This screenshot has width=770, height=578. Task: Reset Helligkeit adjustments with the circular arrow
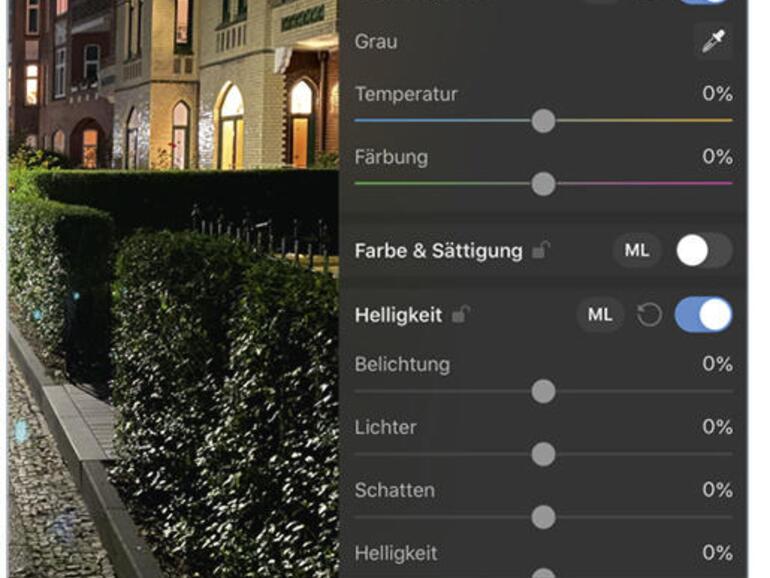pos(649,315)
